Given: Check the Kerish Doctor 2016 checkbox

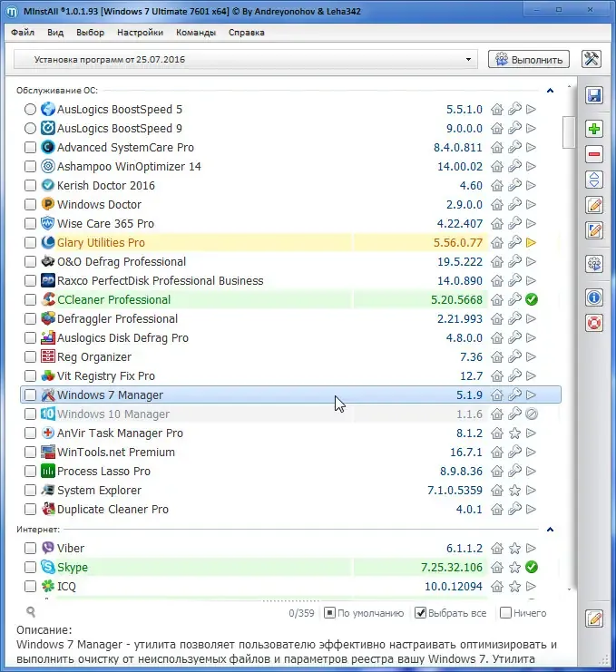Looking at the screenshot, I should point(30,185).
